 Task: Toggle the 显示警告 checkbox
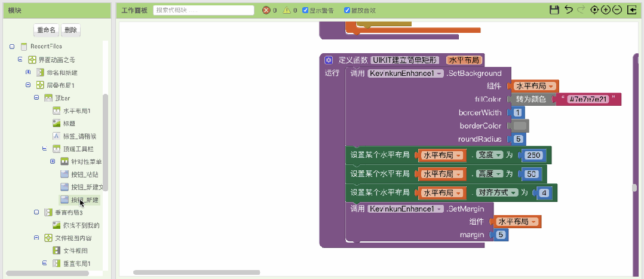pos(305,10)
